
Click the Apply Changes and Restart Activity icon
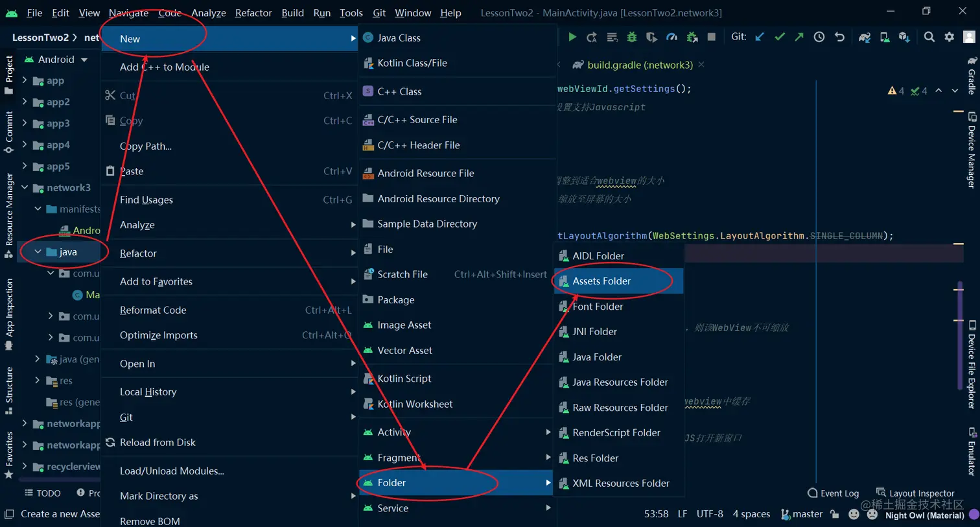[x=592, y=37]
